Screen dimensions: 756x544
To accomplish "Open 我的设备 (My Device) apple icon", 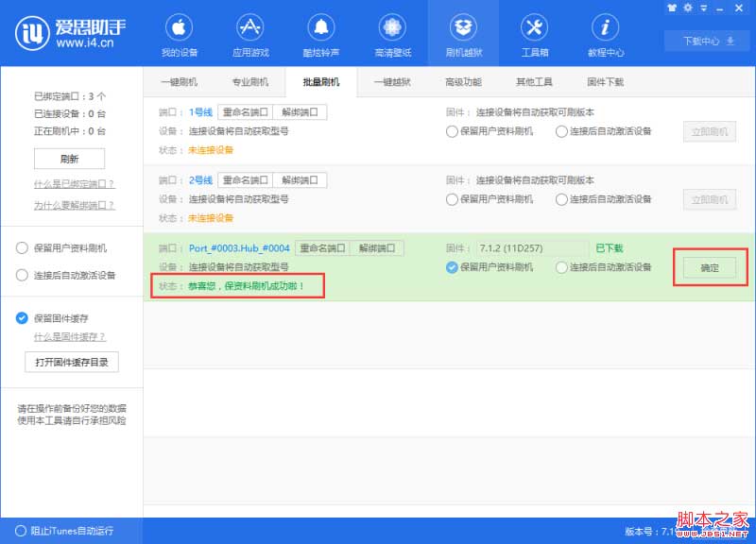I will coord(179,27).
